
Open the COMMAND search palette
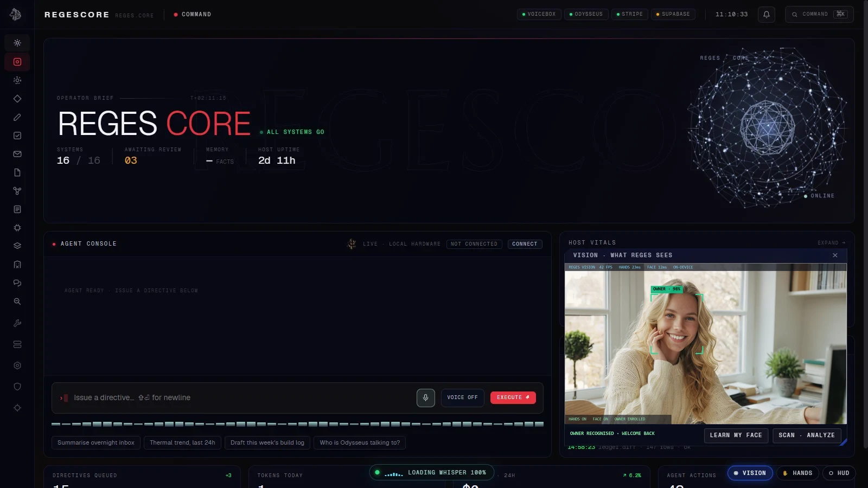pyautogui.click(x=819, y=14)
